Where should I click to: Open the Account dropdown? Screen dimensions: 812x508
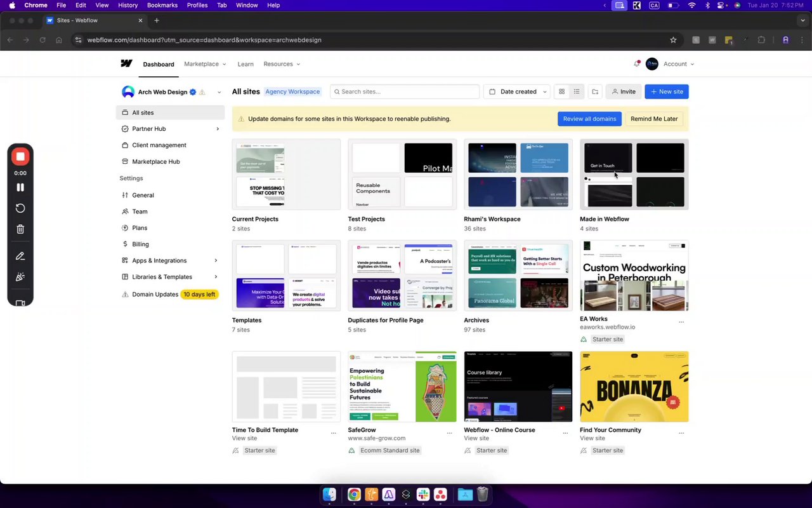click(678, 64)
